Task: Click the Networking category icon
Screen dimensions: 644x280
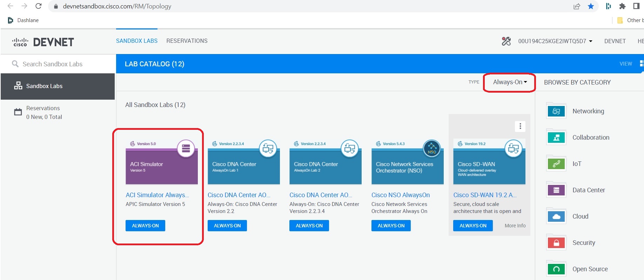Action: click(x=556, y=111)
